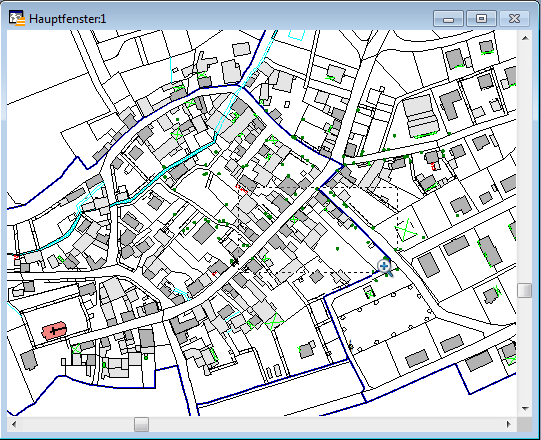Click the Hauptfenster:1 title text
Viewport: 541px width, 440px height.
point(67,19)
